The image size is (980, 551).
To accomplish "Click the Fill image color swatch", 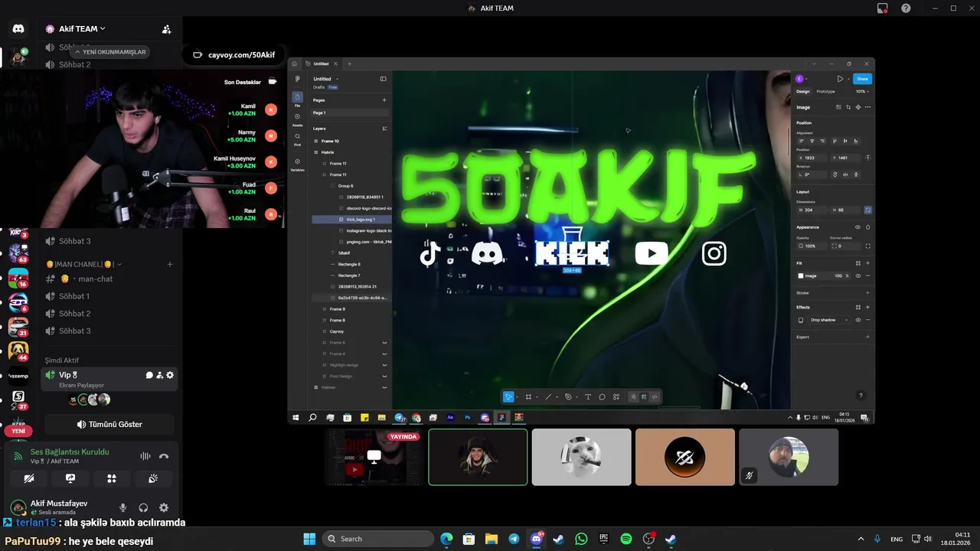I will [x=801, y=275].
